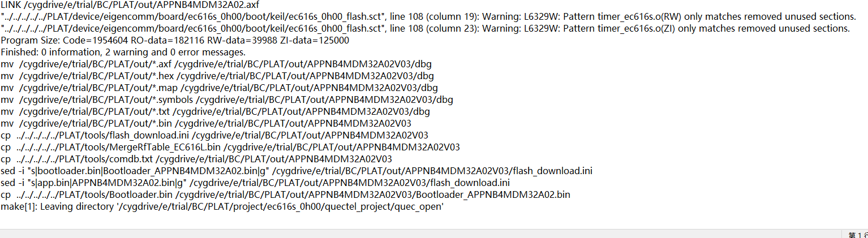Click the blank area below the log output
Viewport: 868px width, 238px height.
(x=434, y=220)
